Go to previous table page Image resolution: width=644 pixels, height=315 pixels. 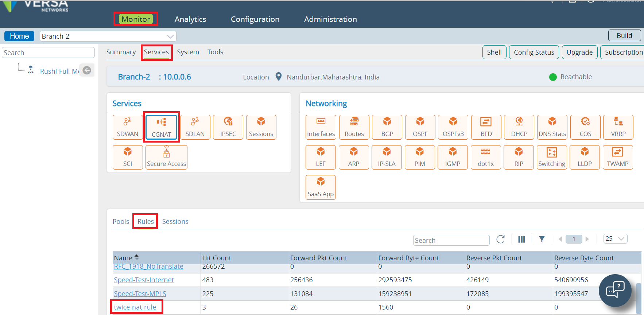560,239
